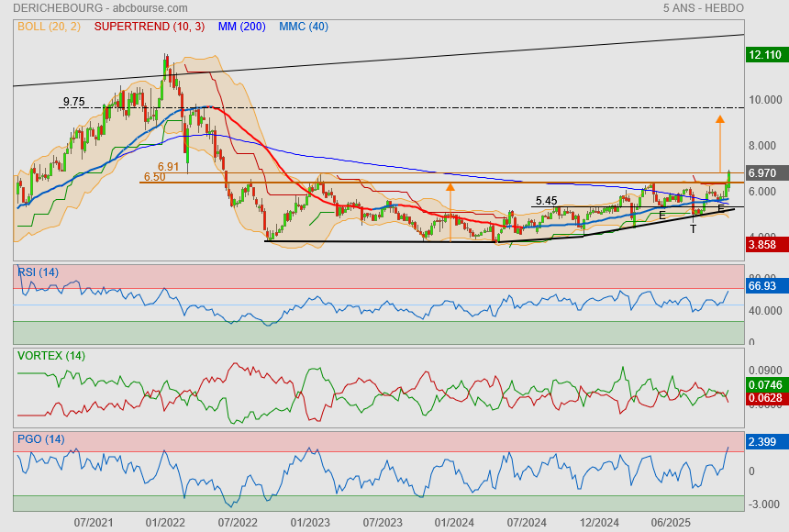Viewport: 789px width, 532px height.
Task: Select the MM (200) legend label
Action: [x=242, y=27]
